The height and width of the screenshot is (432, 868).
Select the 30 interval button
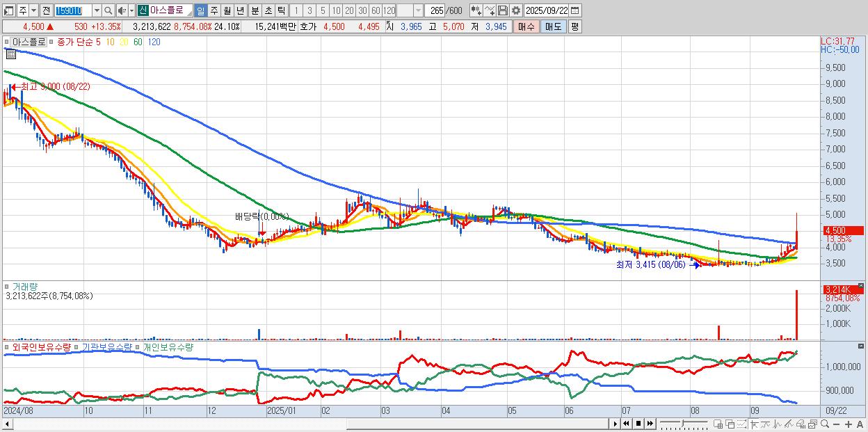click(x=362, y=10)
